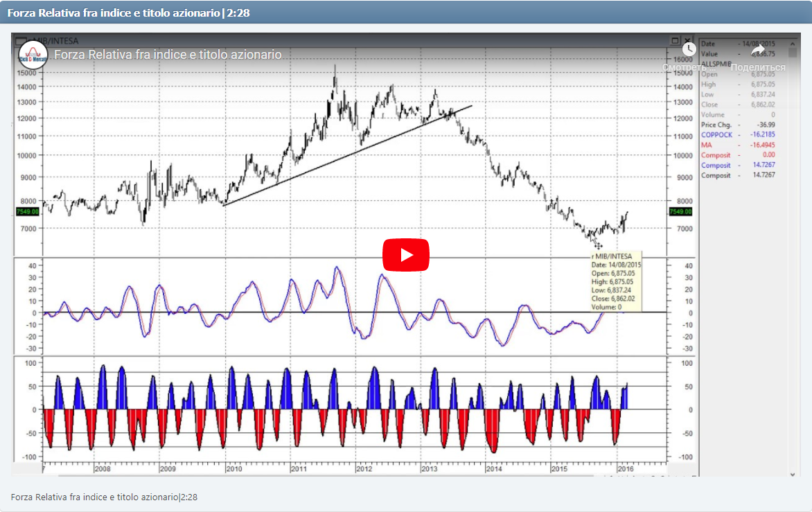
Task: Click the blue header title bar text
Action: [129, 12]
